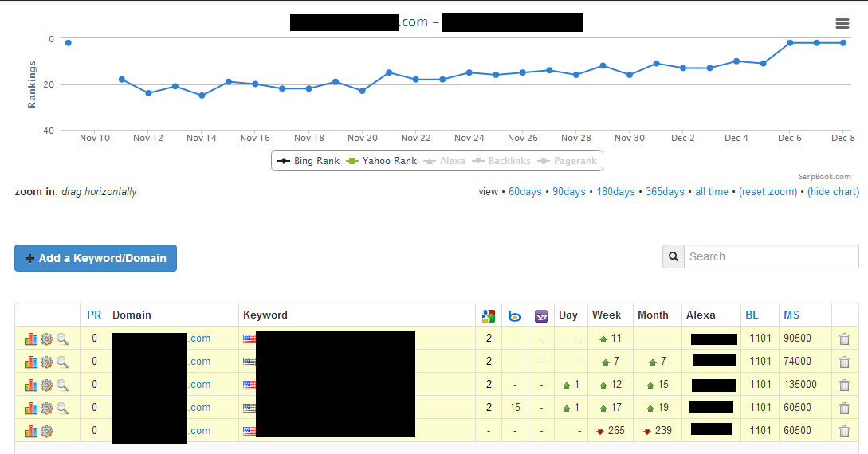Open settings gear for the 90500 row
The width and height of the screenshot is (868, 454).
(x=47, y=339)
